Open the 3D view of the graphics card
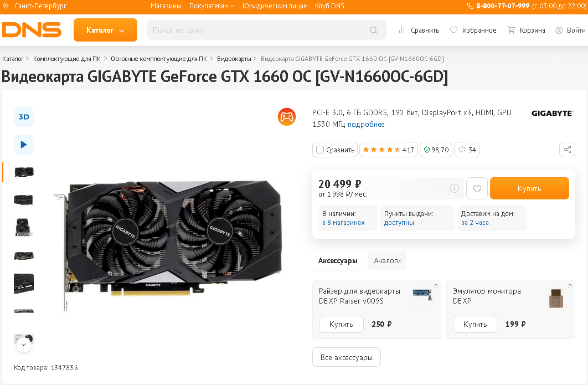This screenshot has height=385, width=588. click(24, 117)
